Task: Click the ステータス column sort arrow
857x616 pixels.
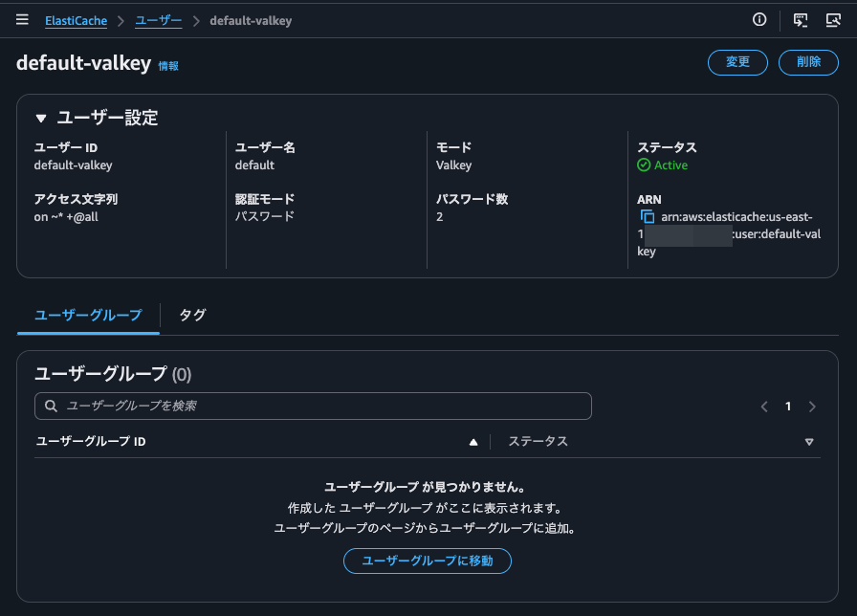Action: [809, 442]
